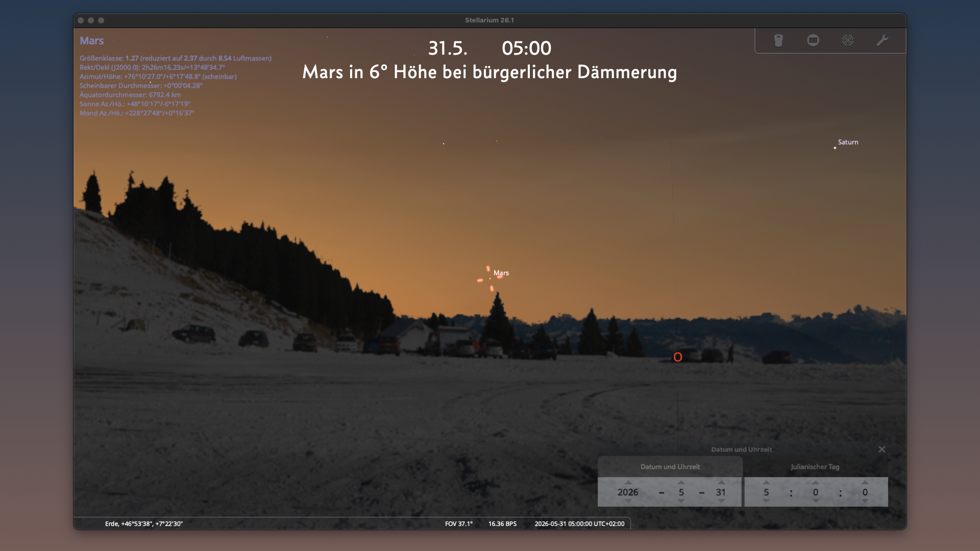This screenshot has height=551, width=980.
Task: Click the day field showing 31
Action: pyautogui.click(x=721, y=492)
